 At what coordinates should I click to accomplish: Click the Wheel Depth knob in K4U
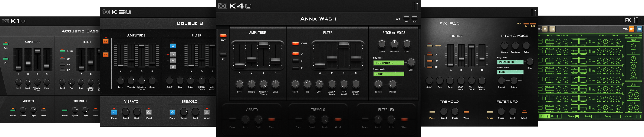pyautogui.click(x=356, y=84)
